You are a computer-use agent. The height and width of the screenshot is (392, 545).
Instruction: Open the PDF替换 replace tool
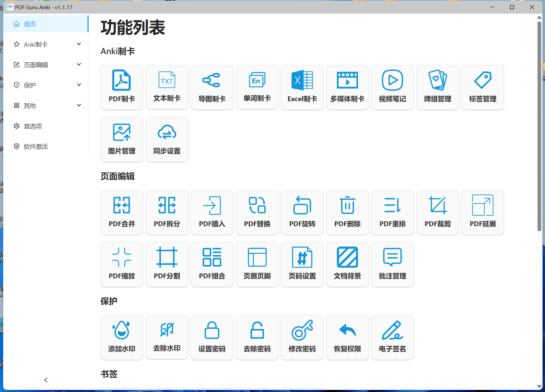[x=257, y=213]
